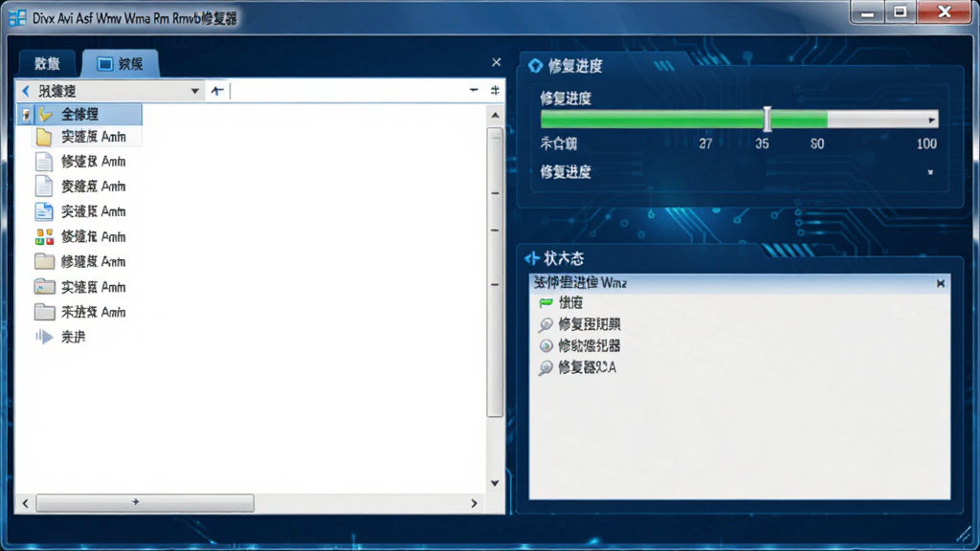Select the 全修理 row in the file tree

[79, 115]
